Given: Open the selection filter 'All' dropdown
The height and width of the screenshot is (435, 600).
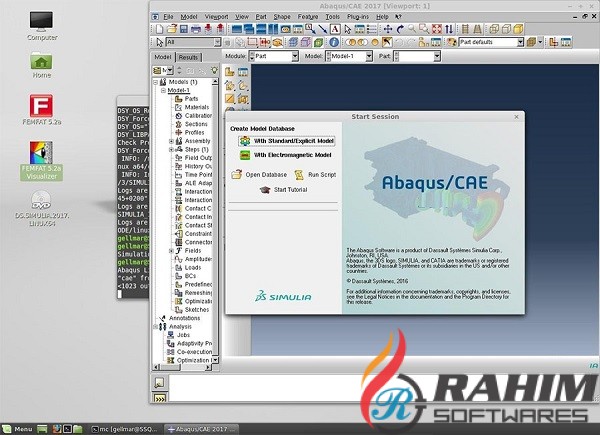Looking at the screenshot, I should click(x=193, y=42).
